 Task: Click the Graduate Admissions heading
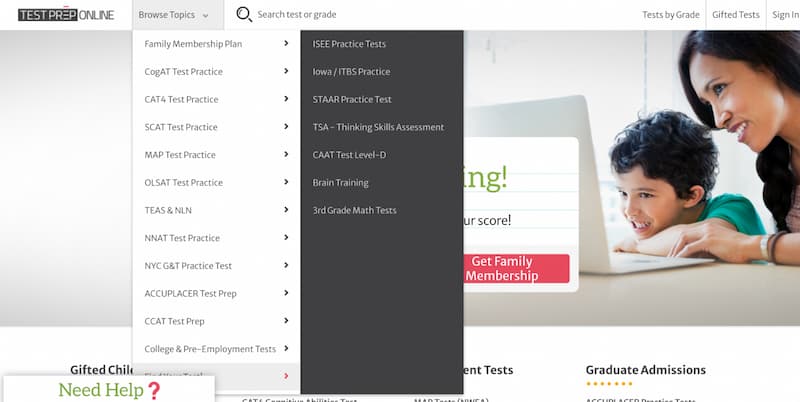(x=645, y=370)
